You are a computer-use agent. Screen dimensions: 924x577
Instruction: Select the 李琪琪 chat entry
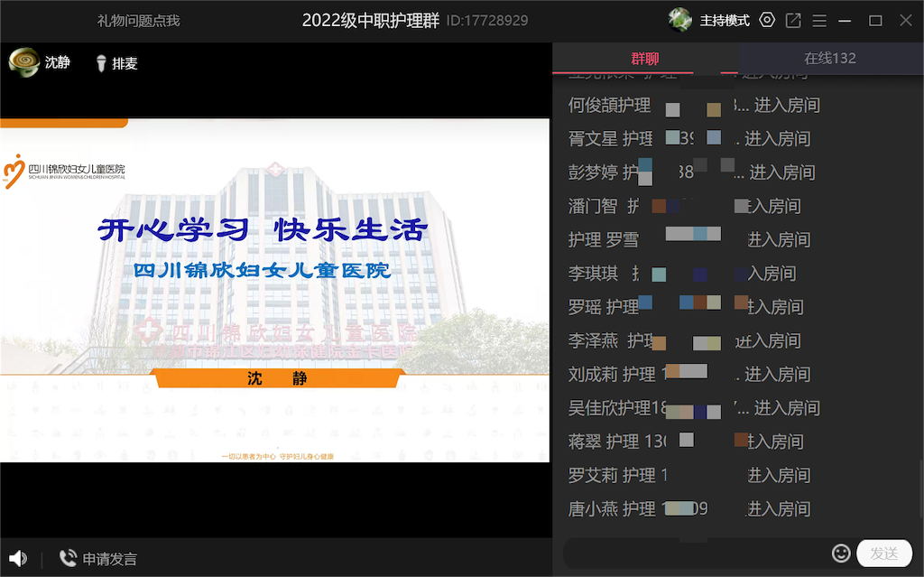pyautogui.click(x=682, y=274)
